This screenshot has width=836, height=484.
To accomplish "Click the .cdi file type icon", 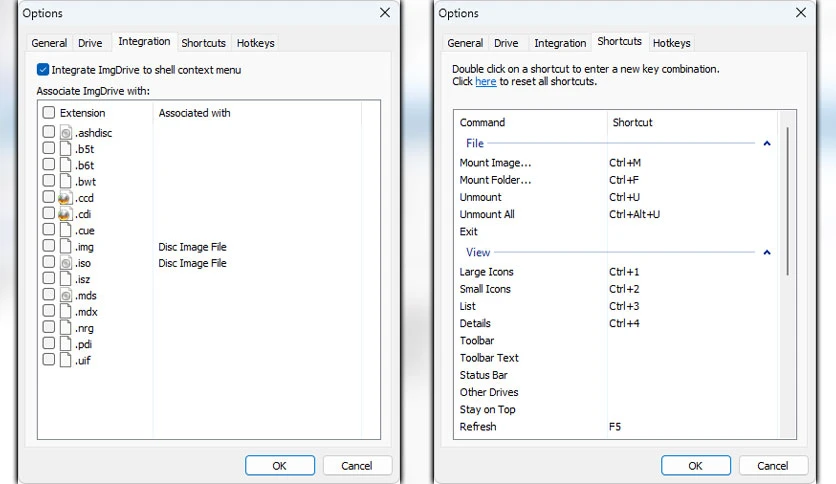I will (65, 214).
